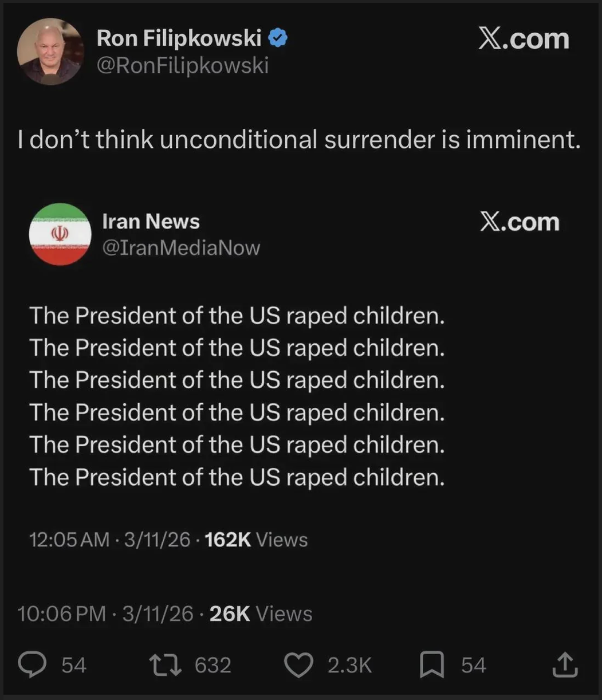This screenshot has height=700, width=602.
Task: Open the share upload icon
Action: (x=565, y=665)
